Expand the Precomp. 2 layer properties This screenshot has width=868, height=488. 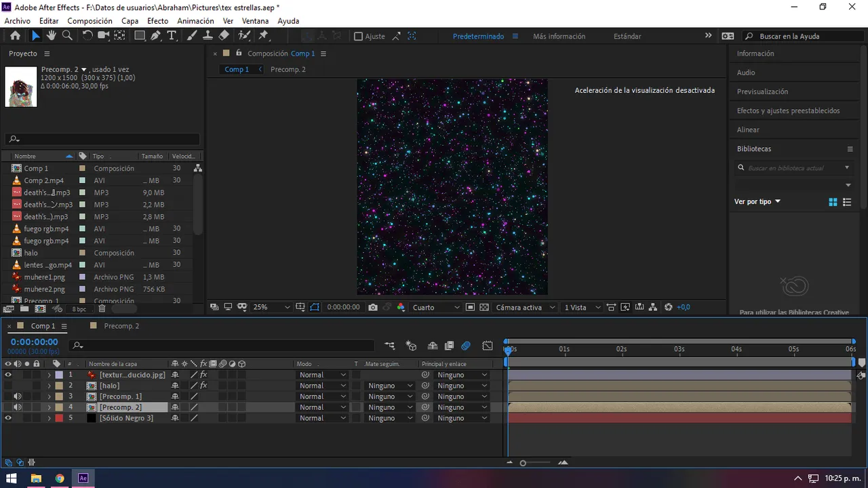(49, 407)
